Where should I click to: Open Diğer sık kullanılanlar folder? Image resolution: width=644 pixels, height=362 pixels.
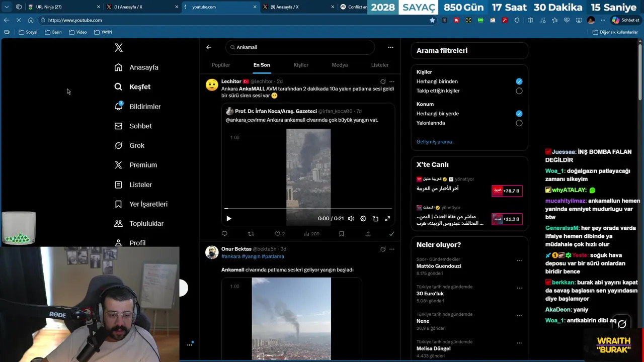coord(615,32)
